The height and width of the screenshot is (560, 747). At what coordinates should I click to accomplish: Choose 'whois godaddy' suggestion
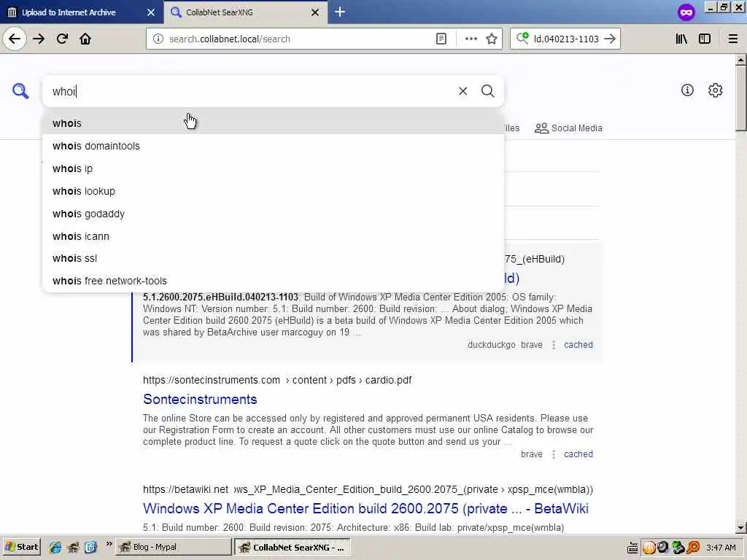coord(273,214)
